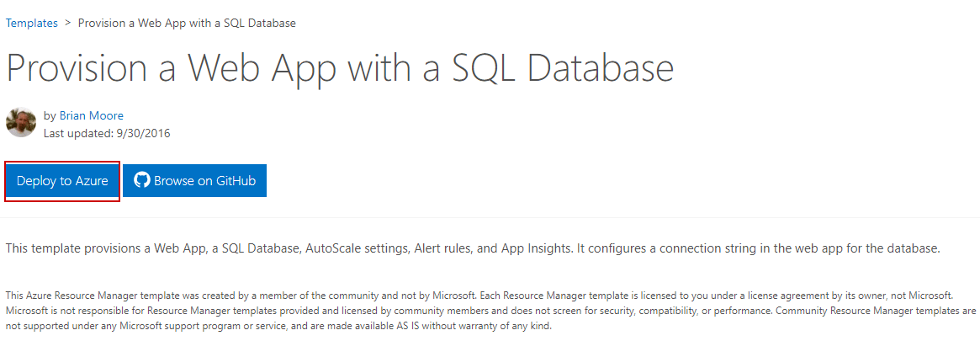The image size is (980, 341).
Task: Click the GitHub Octocat icon
Action: click(x=142, y=180)
